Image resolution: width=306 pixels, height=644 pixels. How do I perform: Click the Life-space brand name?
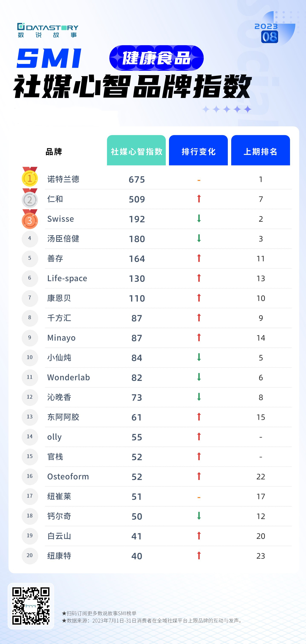pyautogui.click(x=67, y=278)
